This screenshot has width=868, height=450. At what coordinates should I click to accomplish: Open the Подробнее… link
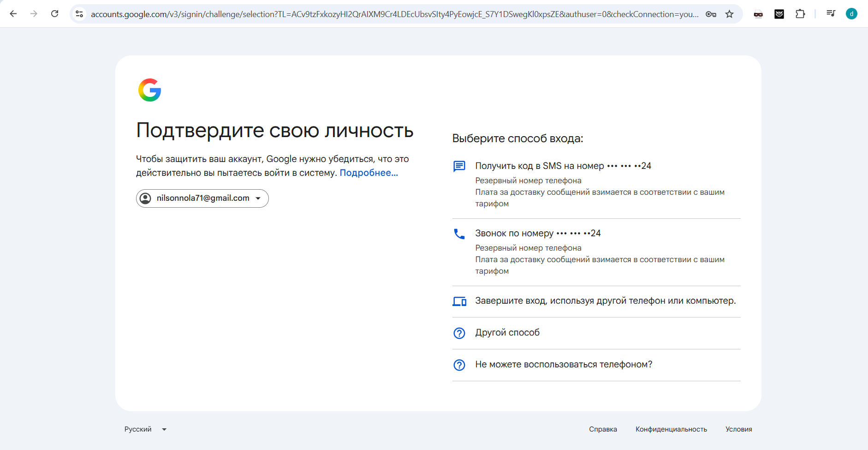pos(369,173)
